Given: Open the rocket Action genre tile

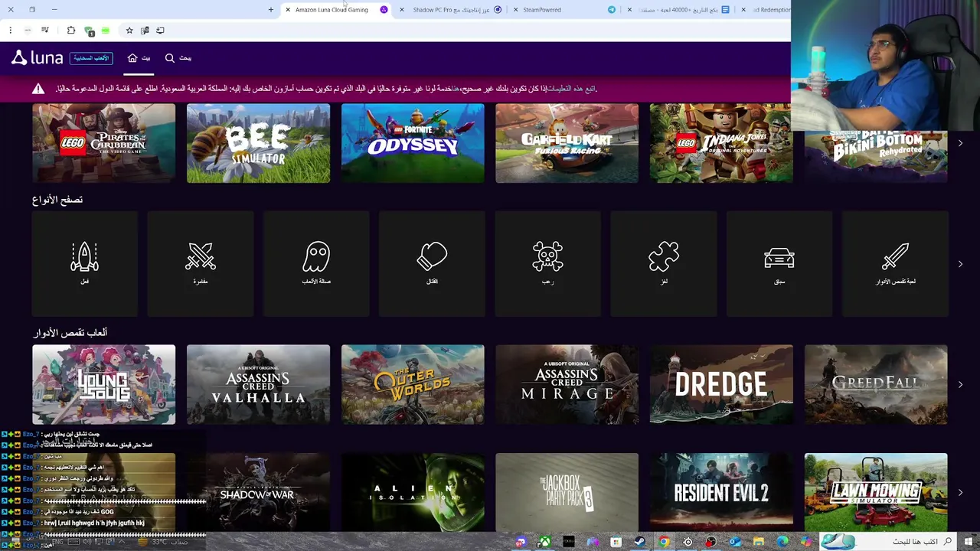Looking at the screenshot, I should point(85,264).
